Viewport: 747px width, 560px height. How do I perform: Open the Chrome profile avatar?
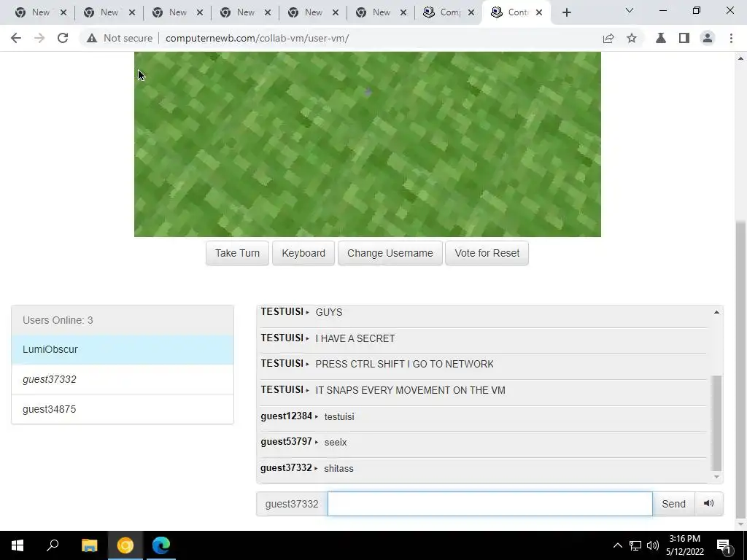click(708, 38)
